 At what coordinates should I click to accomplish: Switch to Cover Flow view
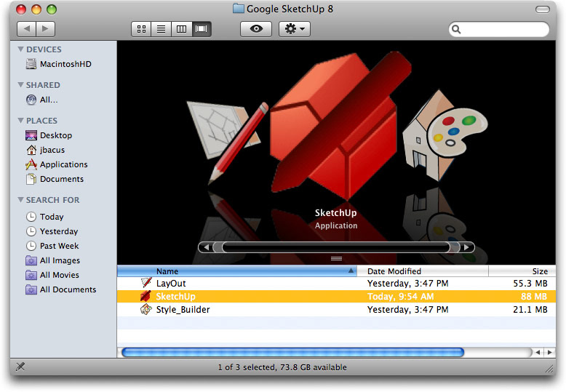(x=201, y=29)
